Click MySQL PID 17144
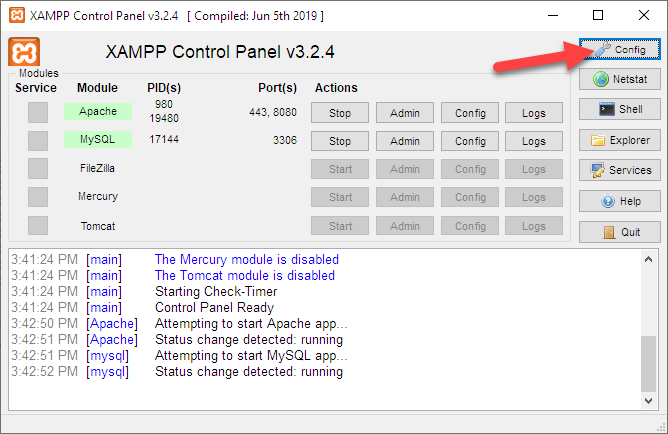The height and width of the screenshot is (434, 668). 164,139
